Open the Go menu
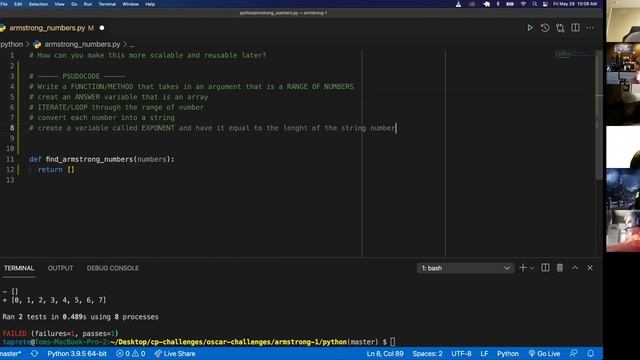Image resolution: width=640 pixels, height=360 pixels. pyautogui.click(x=74, y=4)
